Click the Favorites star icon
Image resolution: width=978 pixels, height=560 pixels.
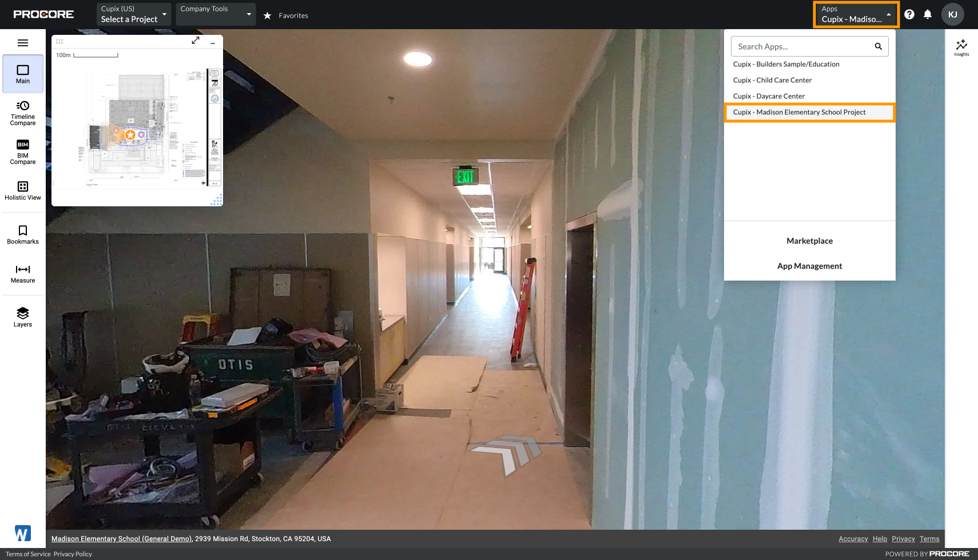coord(267,15)
